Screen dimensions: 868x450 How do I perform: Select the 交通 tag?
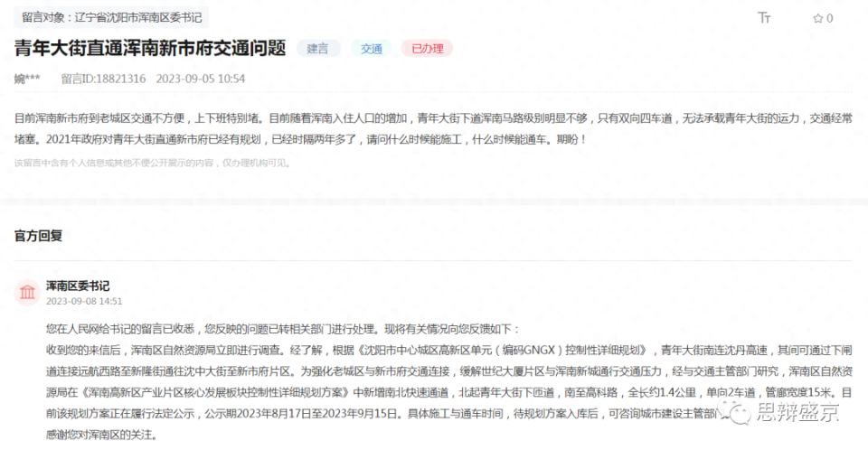coord(372,49)
